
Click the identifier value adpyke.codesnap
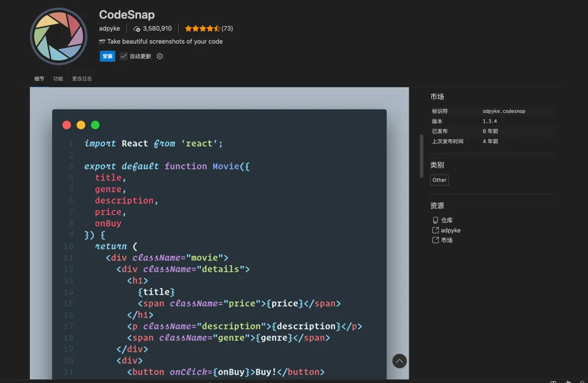coord(504,111)
